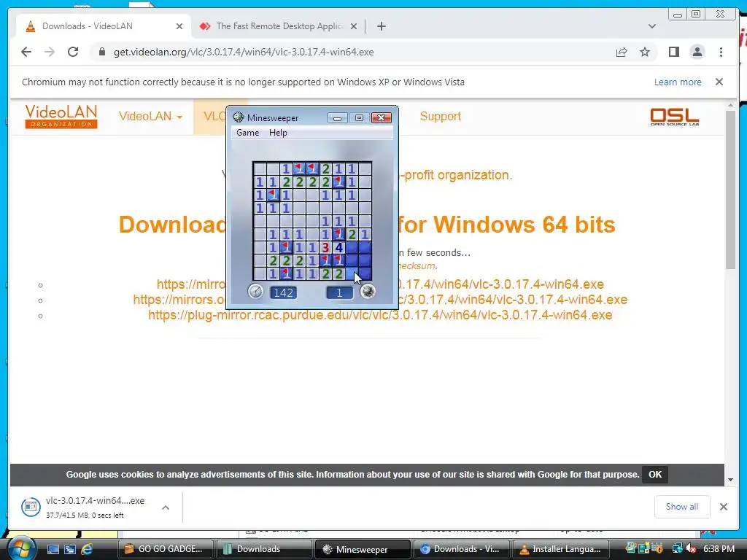Switch to Installer Langua... taskbar button
Screen dimensions: 747x560
click(x=560, y=549)
